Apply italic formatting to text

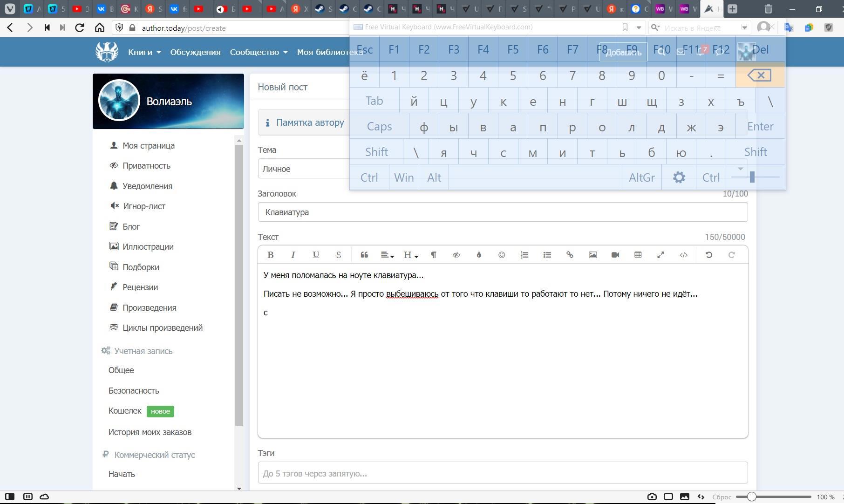pyautogui.click(x=293, y=255)
